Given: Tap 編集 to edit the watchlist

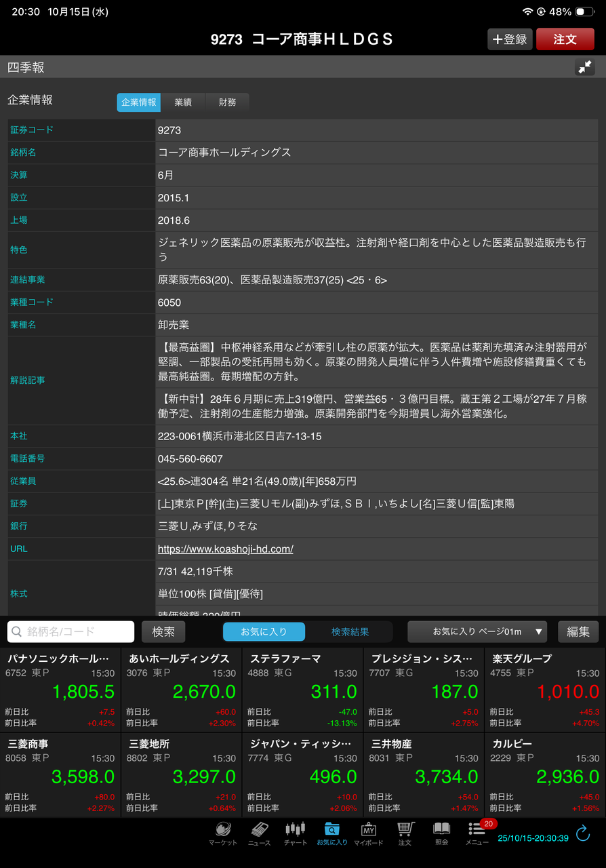Looking at the screenshot, I should coord(578,631).
